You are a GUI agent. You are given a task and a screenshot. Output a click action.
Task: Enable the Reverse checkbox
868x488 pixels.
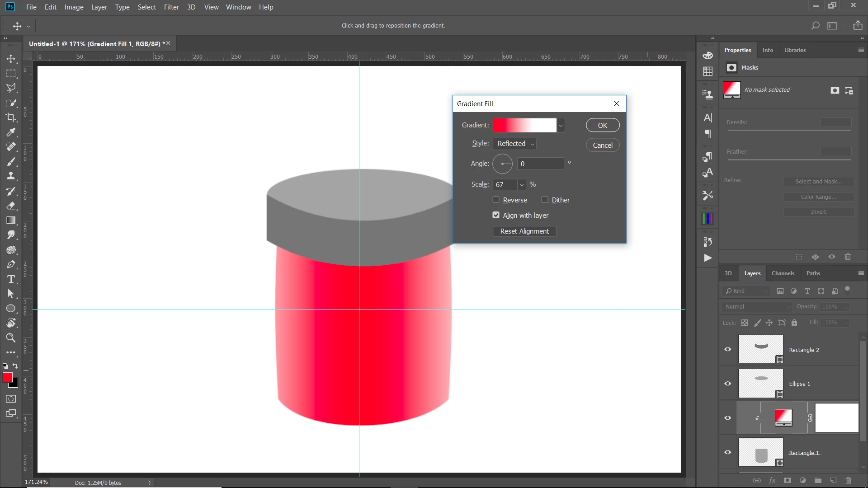pos(496,200)
